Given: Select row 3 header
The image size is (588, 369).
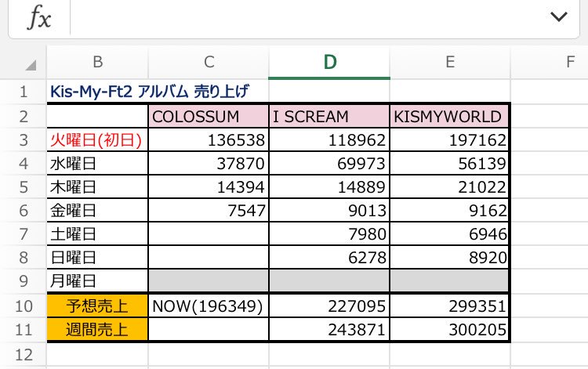Looking at the screenshot, I should click(24, 140).
